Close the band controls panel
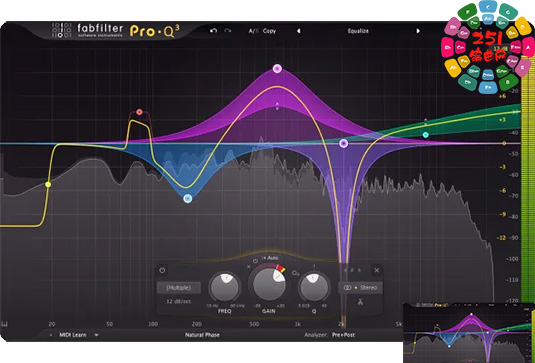 [377, 270]
